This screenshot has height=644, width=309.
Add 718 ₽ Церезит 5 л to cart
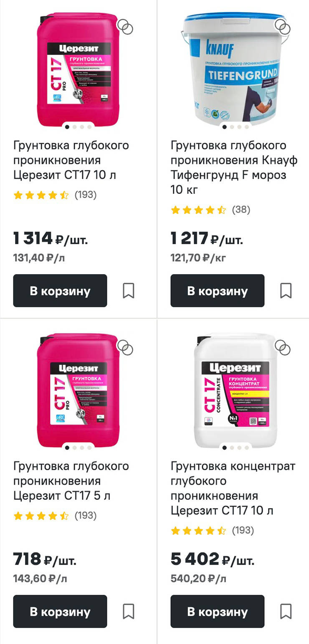point(60,611)
